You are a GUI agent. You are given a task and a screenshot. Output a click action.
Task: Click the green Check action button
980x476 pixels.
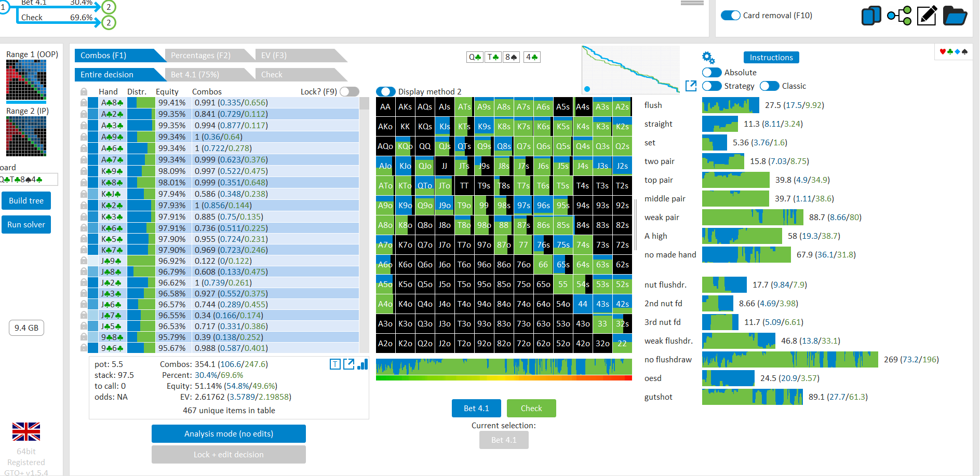click(x=531, y=409)
